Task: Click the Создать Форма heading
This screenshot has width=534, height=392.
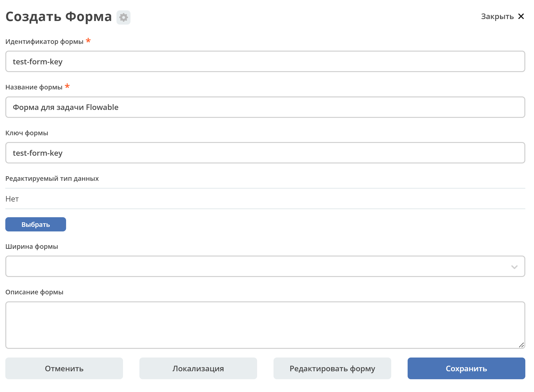Action: pyautogui.click(x=59, y=17)
